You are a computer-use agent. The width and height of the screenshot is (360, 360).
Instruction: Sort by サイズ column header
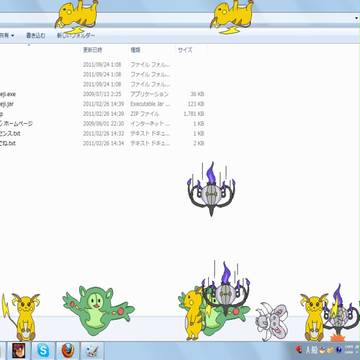click(x=185, y=50)
